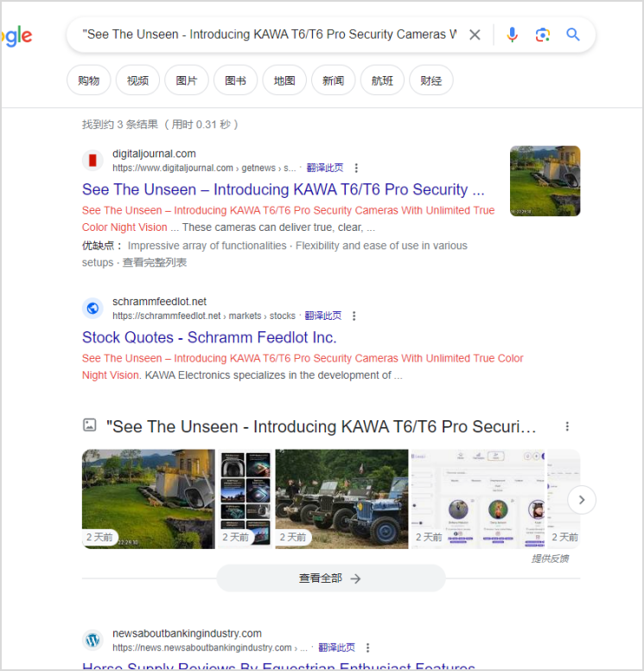
Task: Clear the search box text
Action: click(475, 35)
